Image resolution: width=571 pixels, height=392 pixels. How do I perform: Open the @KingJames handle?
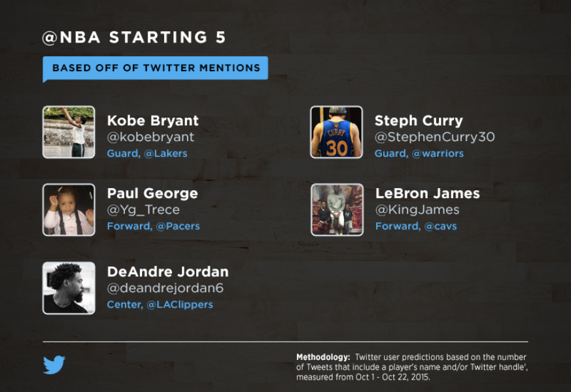(417, 210)
